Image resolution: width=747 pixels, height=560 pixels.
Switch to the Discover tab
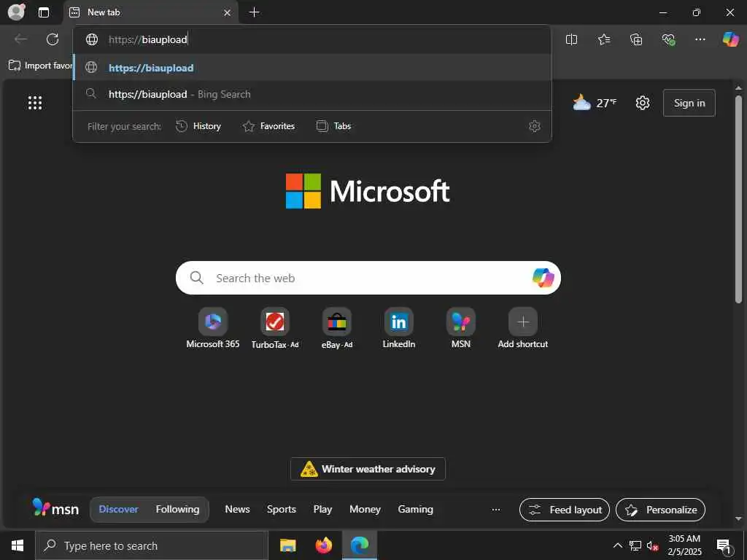tap(119, 509)
